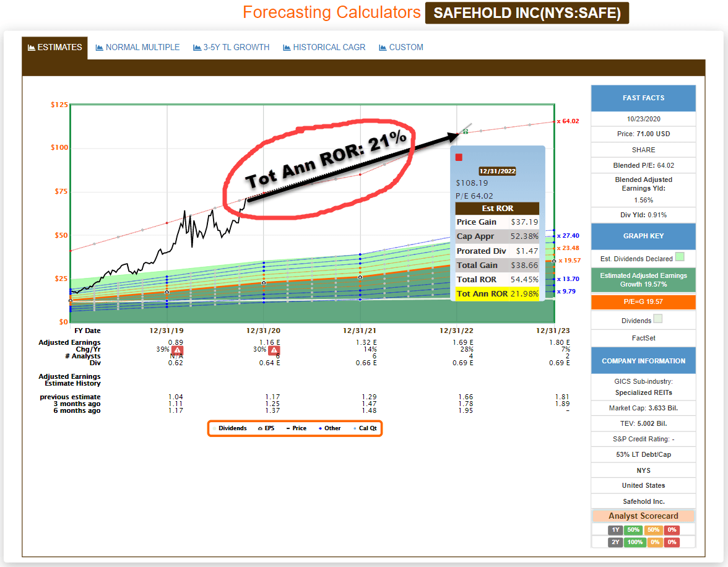Click the Forecasting Calculators title
This screenshot has height=567, width=728.
(x=332, y=12)
